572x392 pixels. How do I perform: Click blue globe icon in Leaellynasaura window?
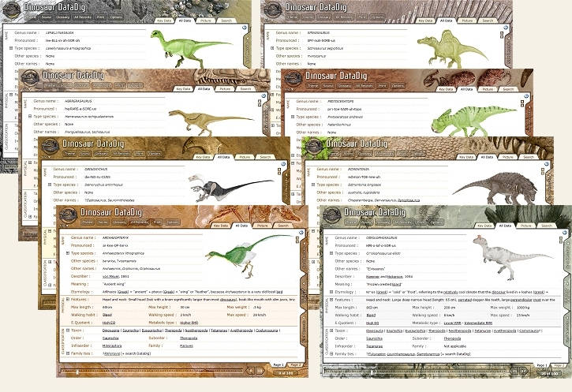(245, 28)
